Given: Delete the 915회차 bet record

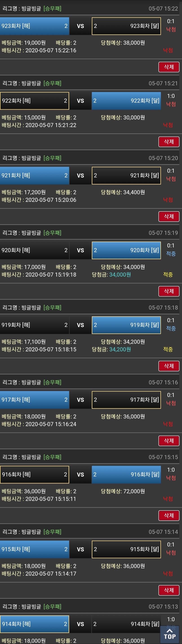Looking at the screenshot, I should tap(169, 590).
